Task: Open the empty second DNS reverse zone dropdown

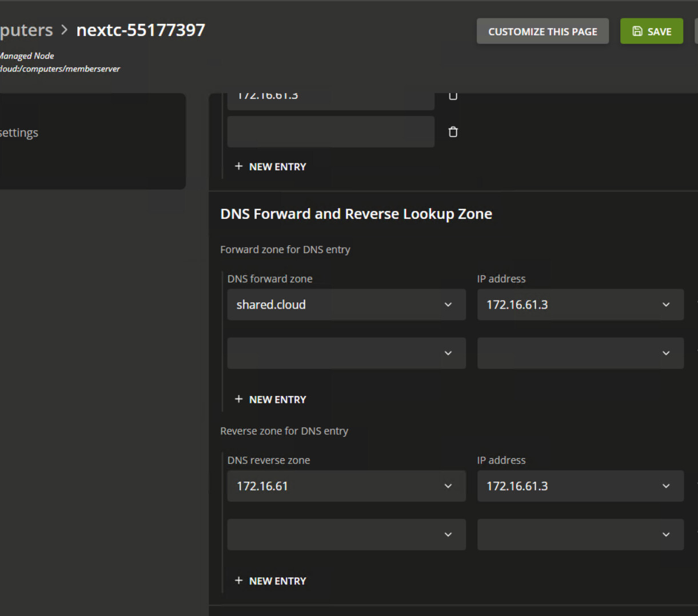Action: 346,534
